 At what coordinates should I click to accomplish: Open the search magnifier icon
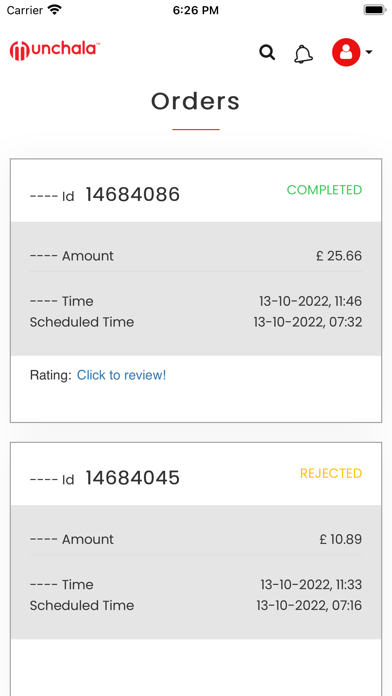click(x=267, y=52)
